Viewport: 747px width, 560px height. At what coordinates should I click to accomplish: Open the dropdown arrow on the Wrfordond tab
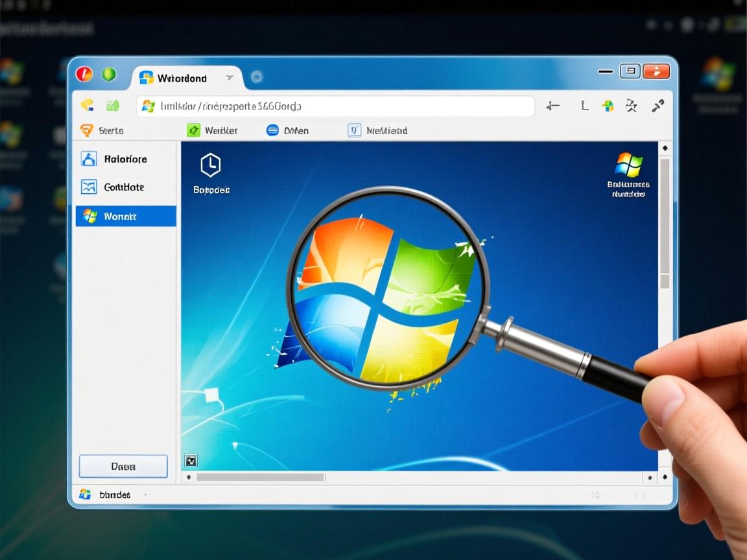229,78
